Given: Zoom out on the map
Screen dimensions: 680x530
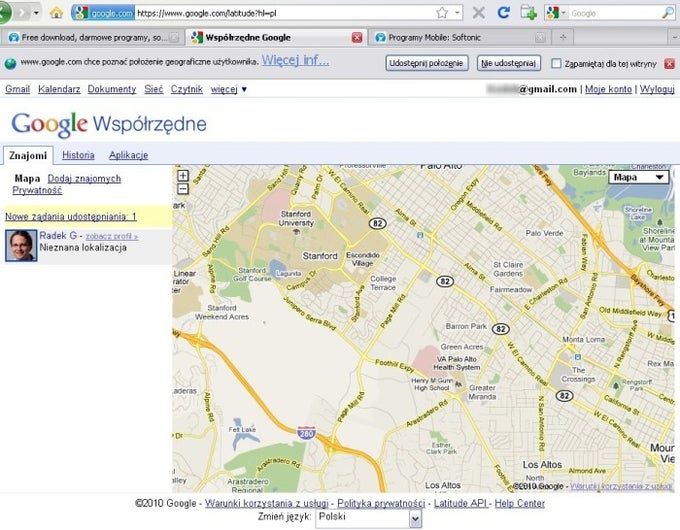Looking at the screenshot, I should pyautogui.click(x=183, y=189).
